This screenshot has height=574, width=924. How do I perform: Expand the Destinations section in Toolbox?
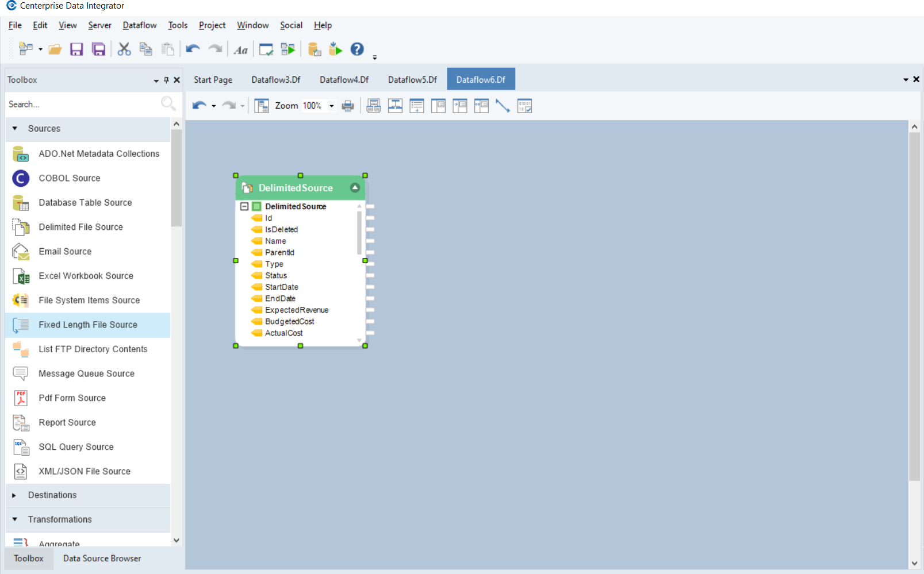[14, 495]
